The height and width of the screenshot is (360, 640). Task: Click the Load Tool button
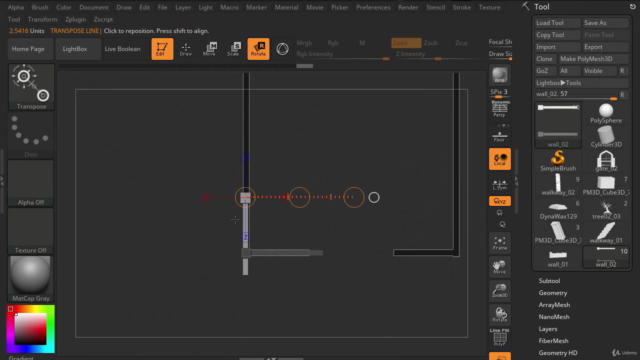[x=558, y=23]
